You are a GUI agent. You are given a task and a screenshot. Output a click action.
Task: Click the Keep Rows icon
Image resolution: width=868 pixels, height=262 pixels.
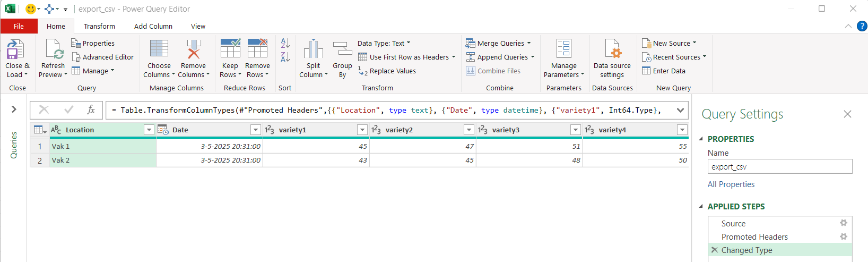tap(230, 49)
